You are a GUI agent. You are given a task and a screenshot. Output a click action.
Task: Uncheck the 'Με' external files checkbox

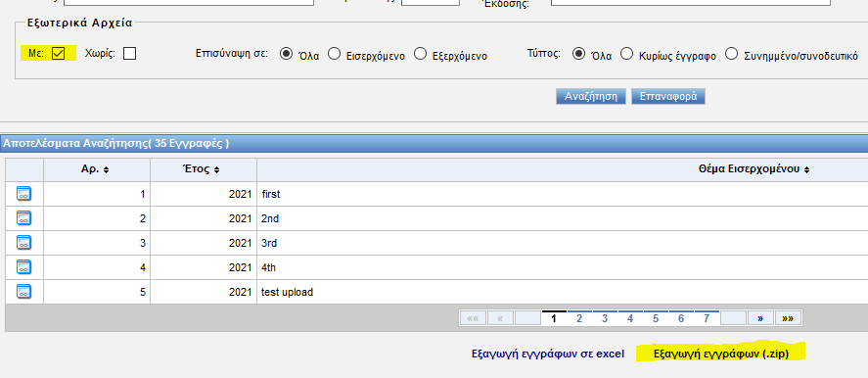tap(58, 53)
